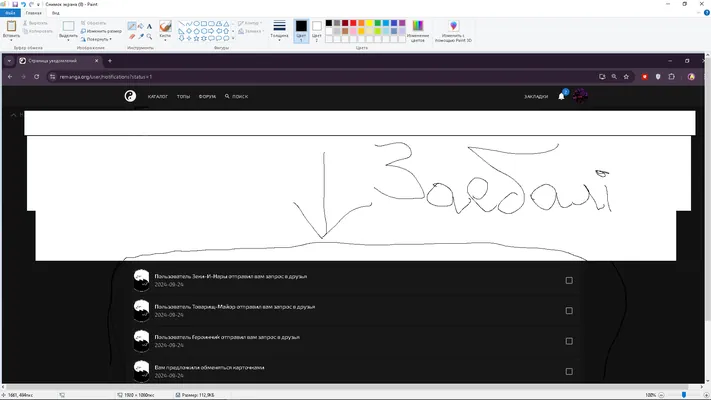
Task: Select the Text tool (A)
Action: point(149,26)
